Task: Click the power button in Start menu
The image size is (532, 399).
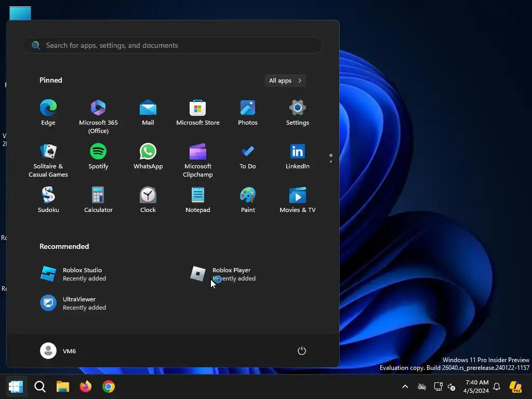Action: click(302, 351)
